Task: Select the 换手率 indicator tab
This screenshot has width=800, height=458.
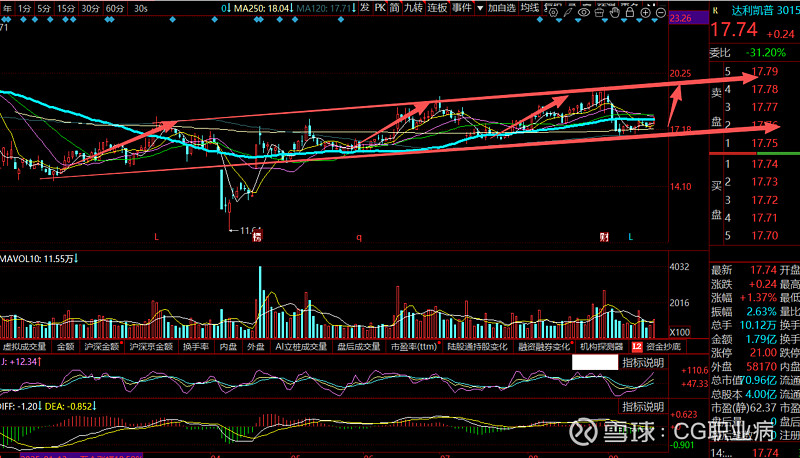Action: pos(196,347)
